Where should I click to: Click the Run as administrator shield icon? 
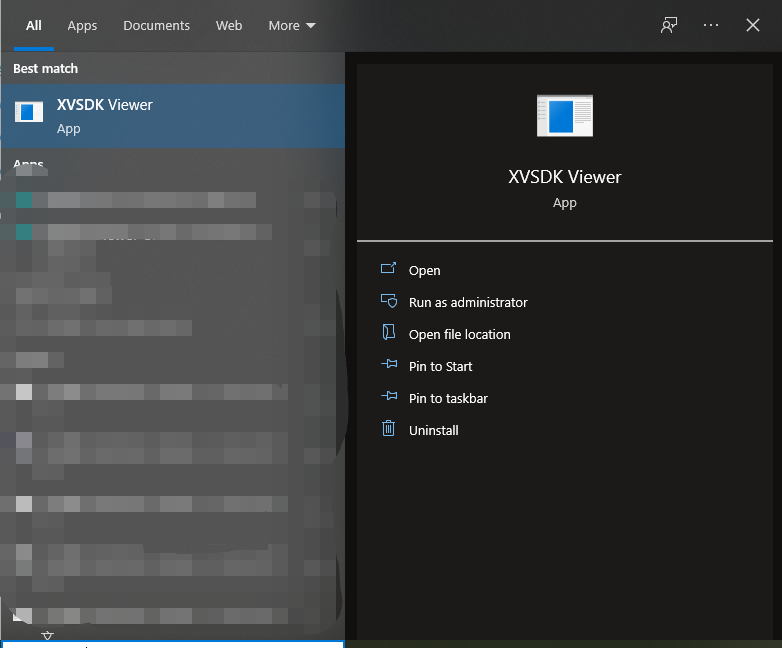coord(389,301)
